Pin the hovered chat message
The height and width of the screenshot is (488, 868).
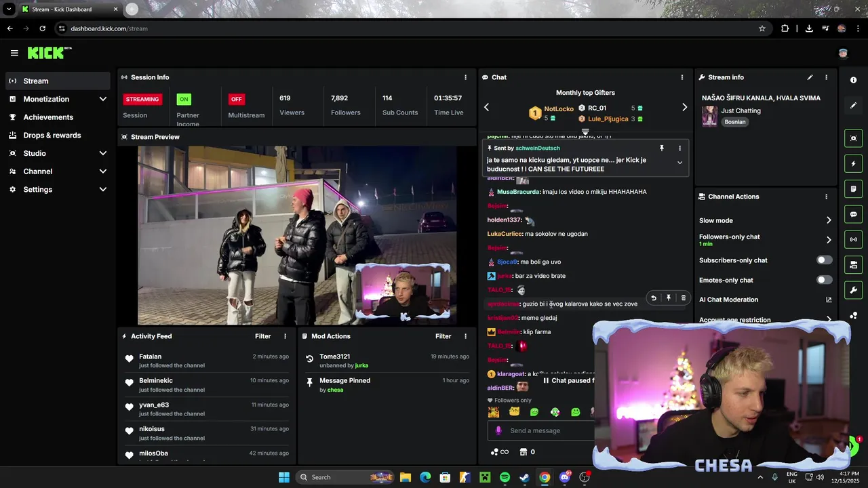pyautogui.click(x=669, y=298)
